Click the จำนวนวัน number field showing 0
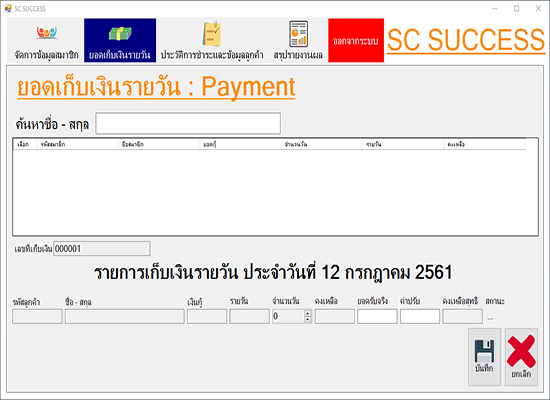 (x=288, y=316)
